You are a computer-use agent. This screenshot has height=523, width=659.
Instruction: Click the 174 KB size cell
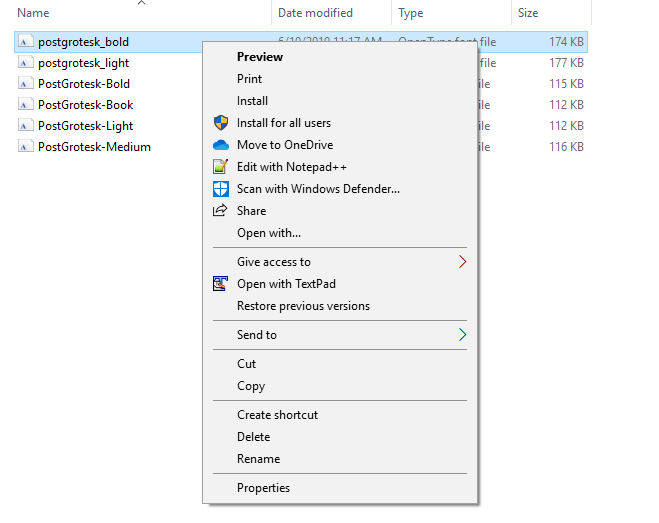click(566, 42)
